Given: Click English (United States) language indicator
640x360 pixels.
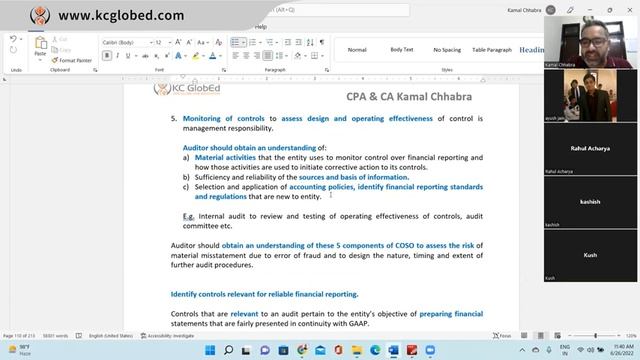Looking at the screenshot, I should [x=111, y=336].
